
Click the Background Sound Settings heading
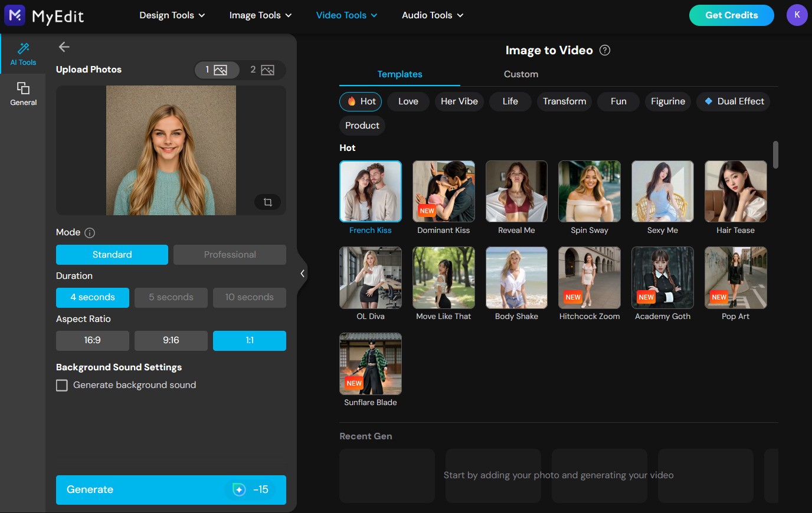[119, 367]
